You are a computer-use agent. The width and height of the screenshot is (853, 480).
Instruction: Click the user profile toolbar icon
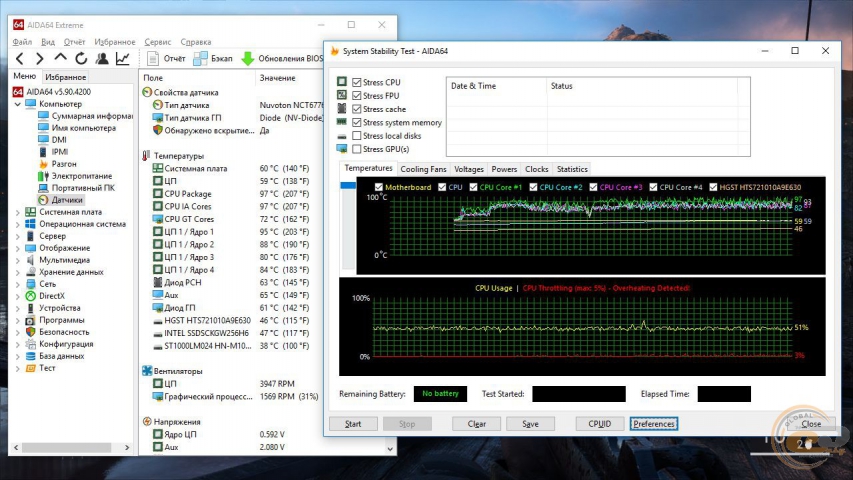(102, 59)
